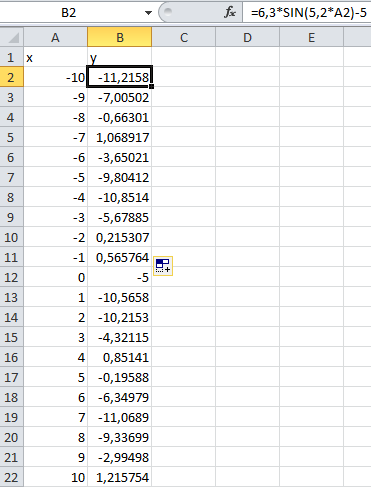The width and height of the screenshot is (371, 487).
Task: Click the Select All corner triangle
Action: (12, 37)
